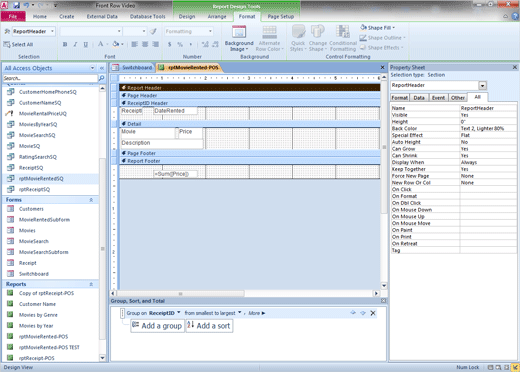Select Movies by Genre report

[x=38, y=315]
